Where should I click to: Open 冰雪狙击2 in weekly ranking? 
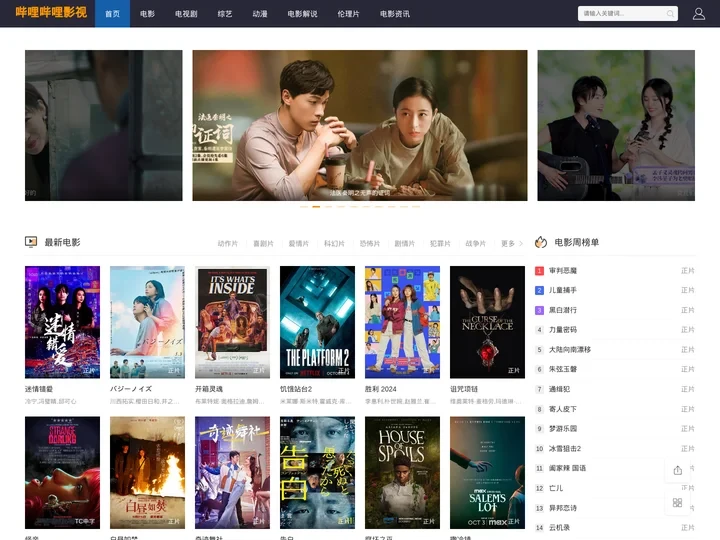[565, 449]
